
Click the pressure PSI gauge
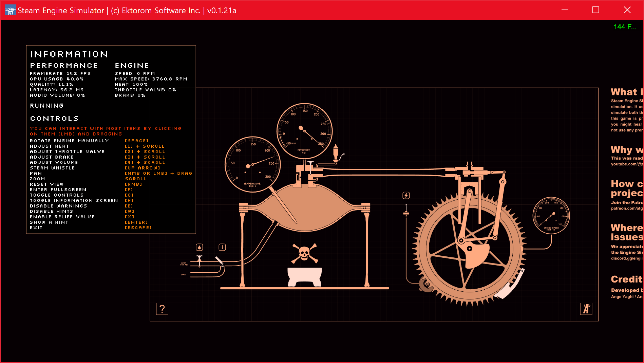[x=304, y=131]
